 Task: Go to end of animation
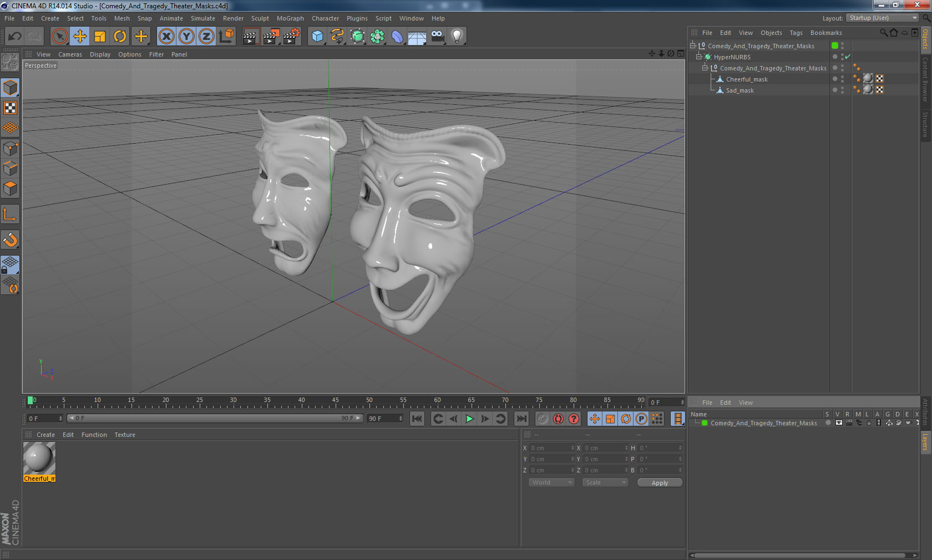pyautogui.click(x=521, y=419)
